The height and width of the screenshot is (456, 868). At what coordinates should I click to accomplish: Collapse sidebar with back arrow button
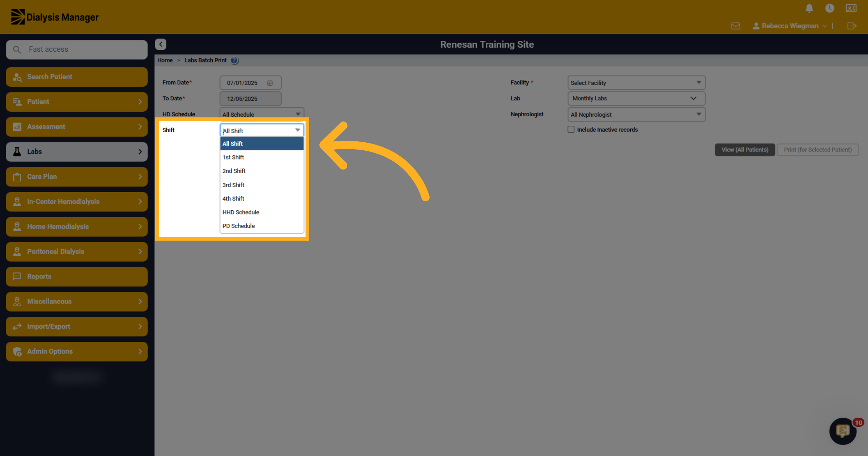tap(161, 44)
